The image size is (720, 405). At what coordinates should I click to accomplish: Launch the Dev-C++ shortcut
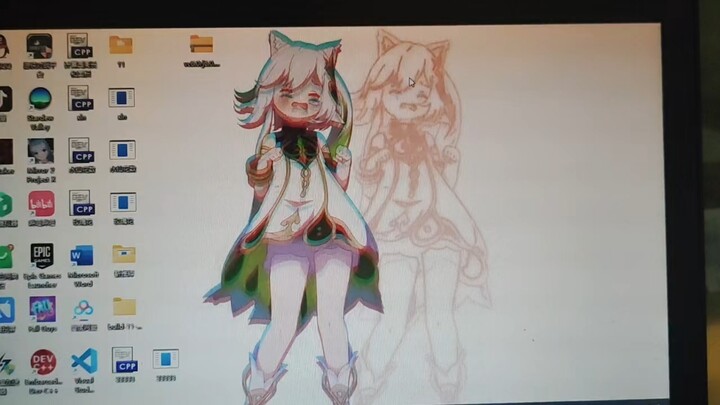pos(43,361)
